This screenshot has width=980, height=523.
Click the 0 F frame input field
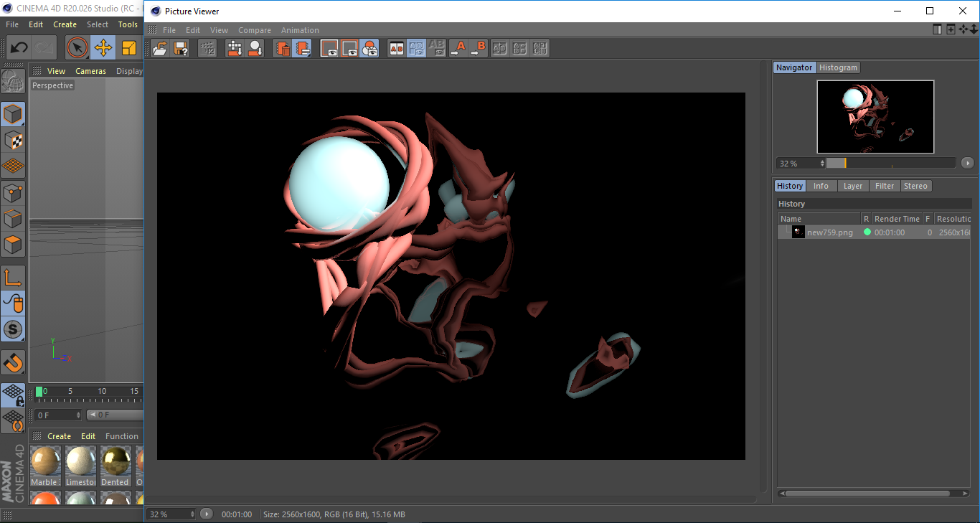coord(57,415)
